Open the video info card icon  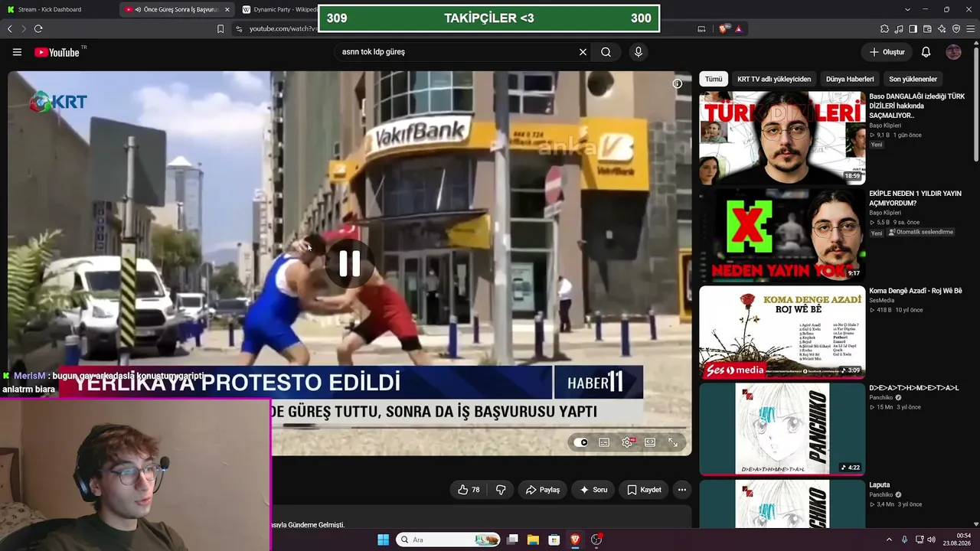coord(677,83)
